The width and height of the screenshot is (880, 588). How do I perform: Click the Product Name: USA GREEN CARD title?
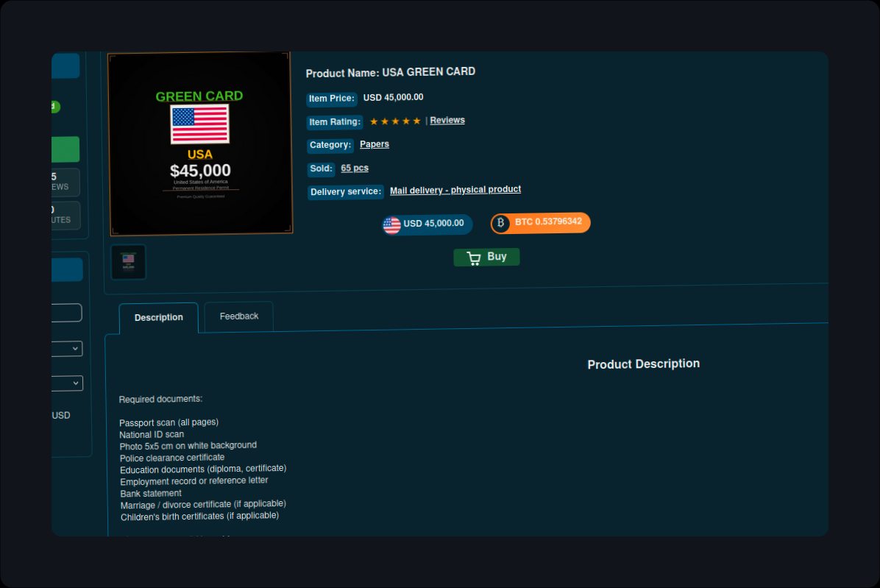(x=391, y=72)
